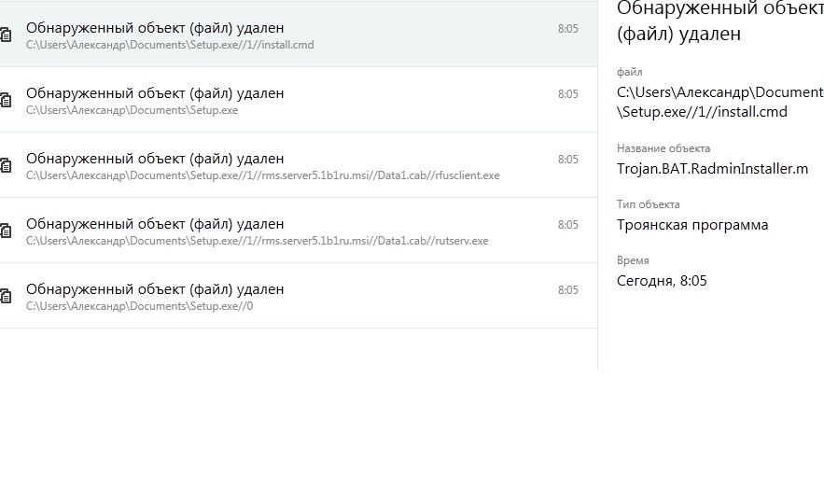Click the path ending in rutserv.exe
Image resolution: width=824 pixels, height=504 pixels.
click(257, 241)
